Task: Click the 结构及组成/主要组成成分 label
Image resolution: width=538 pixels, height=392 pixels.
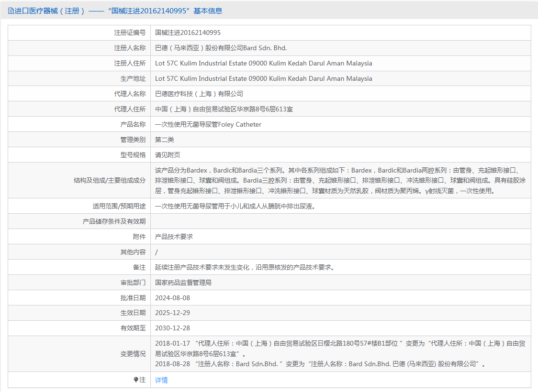Action: [x=110, y=180]
